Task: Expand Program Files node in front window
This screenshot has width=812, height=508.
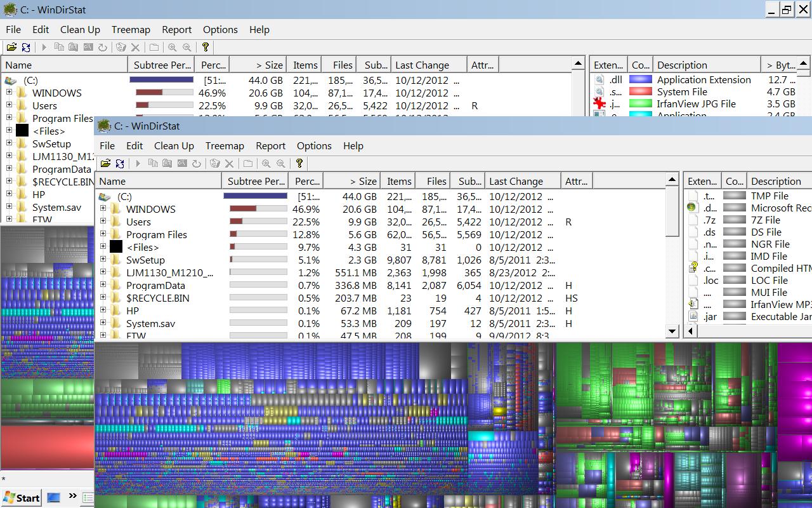Action: pyautogui.click(x=103, y=234)
